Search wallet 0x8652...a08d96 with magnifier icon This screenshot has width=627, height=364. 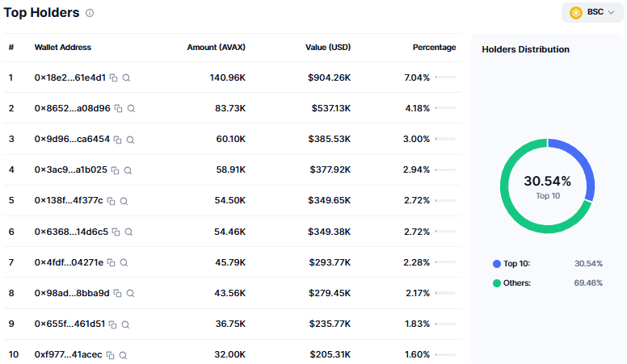[x=131, y=108]
